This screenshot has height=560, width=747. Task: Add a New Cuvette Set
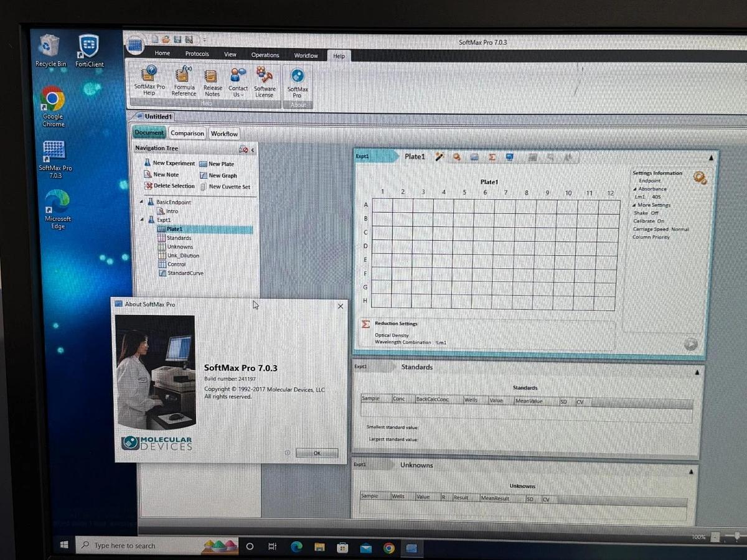click(x=225, y=187)
